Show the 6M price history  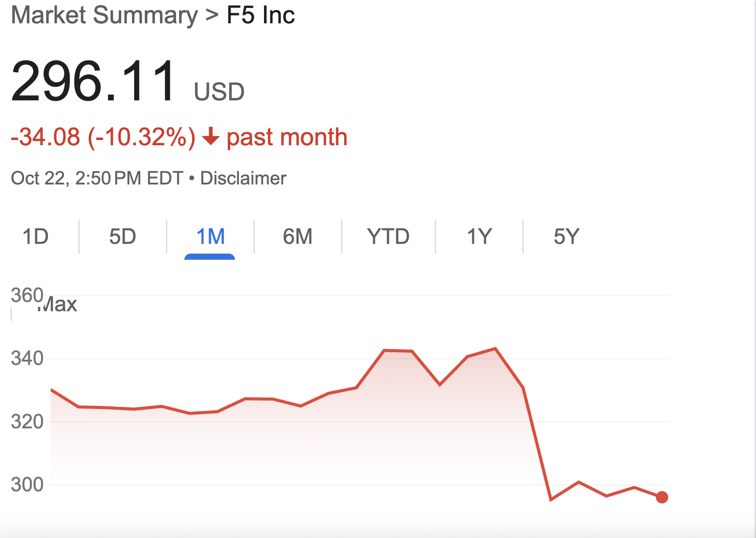tap(297, 237)
